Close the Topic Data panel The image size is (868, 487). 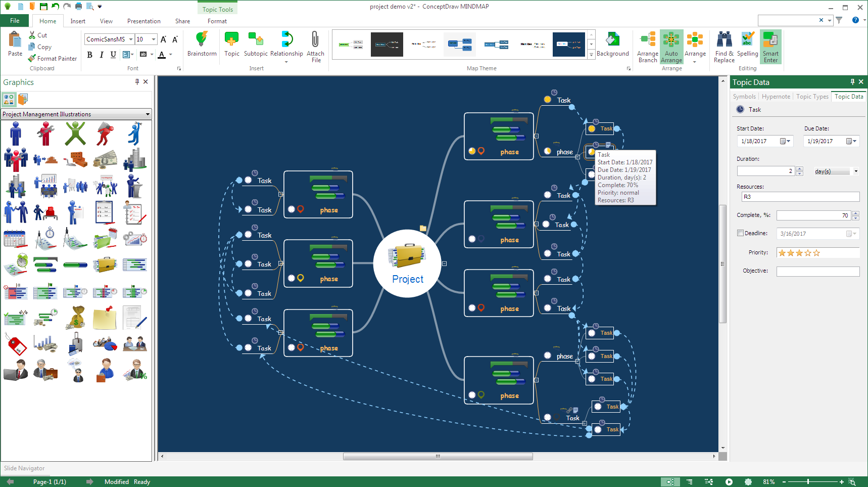[861, 81]
